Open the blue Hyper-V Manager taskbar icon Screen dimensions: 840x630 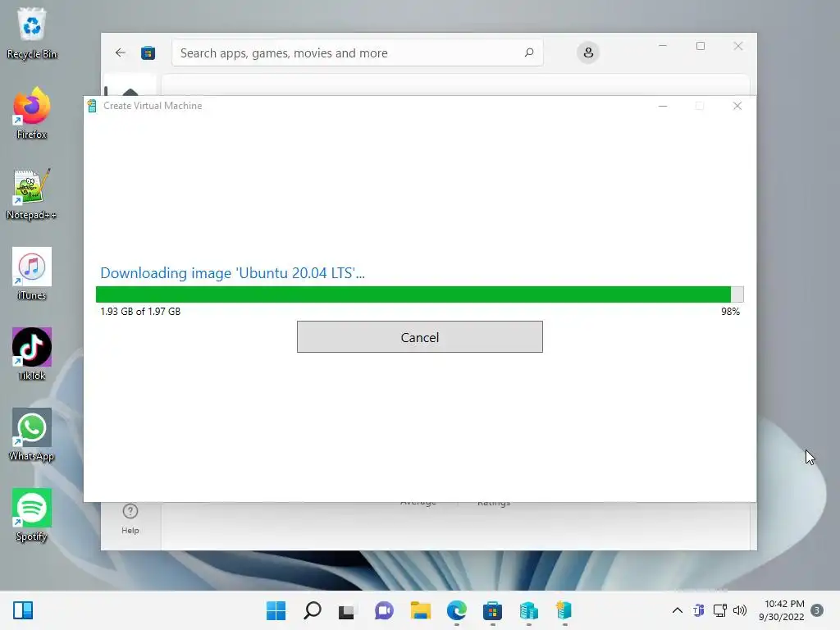[x=529, y=610]
